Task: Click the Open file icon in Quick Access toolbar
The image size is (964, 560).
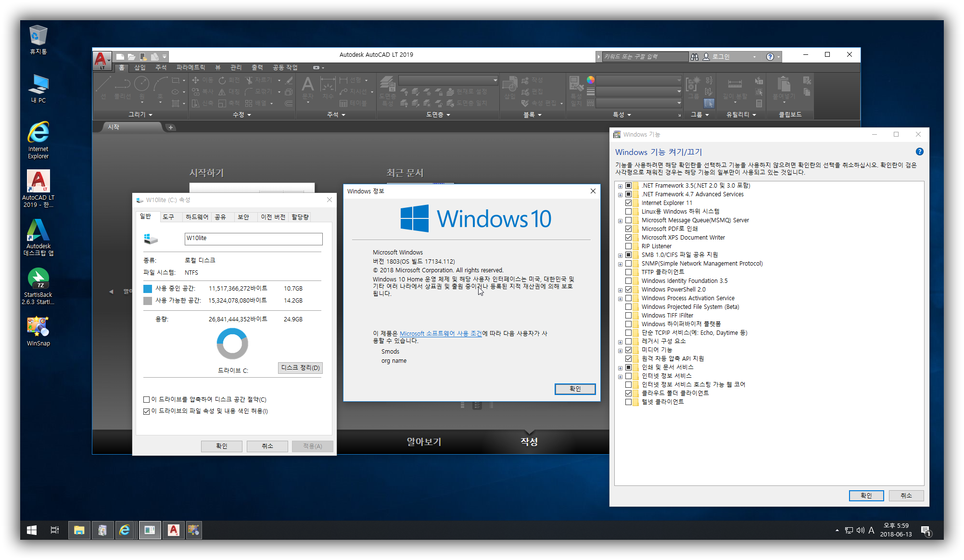Action: (x=131, y=57)
